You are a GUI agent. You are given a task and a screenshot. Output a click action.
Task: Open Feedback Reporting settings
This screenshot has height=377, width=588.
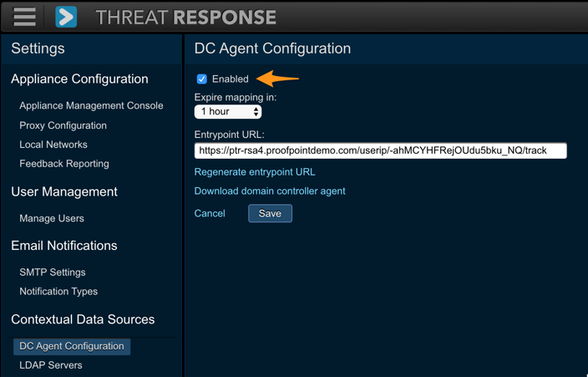64,164
